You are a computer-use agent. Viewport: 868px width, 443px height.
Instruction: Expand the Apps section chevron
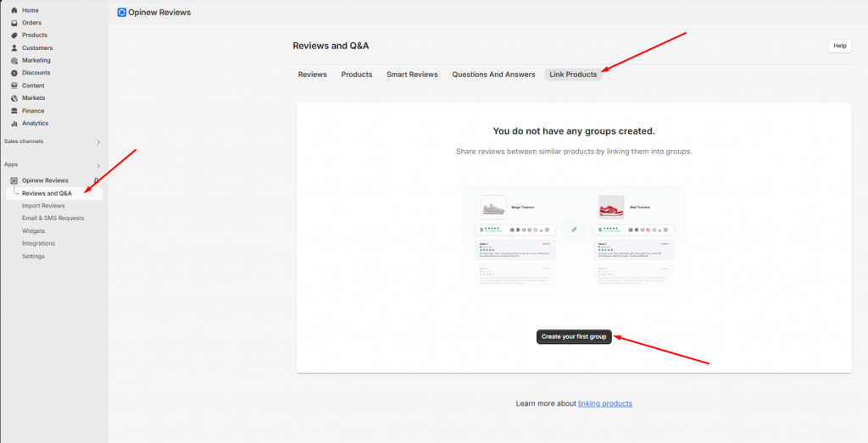point(97,165)
